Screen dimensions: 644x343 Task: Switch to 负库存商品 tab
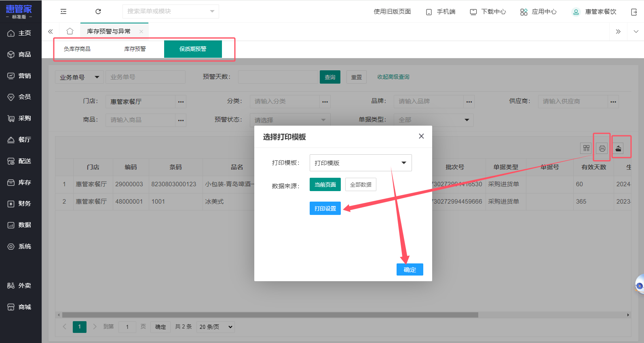coord(77,49)
